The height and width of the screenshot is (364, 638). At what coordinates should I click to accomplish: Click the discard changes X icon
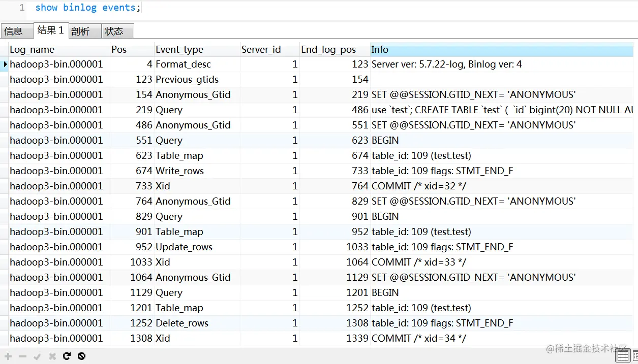(x=52, y=356)
